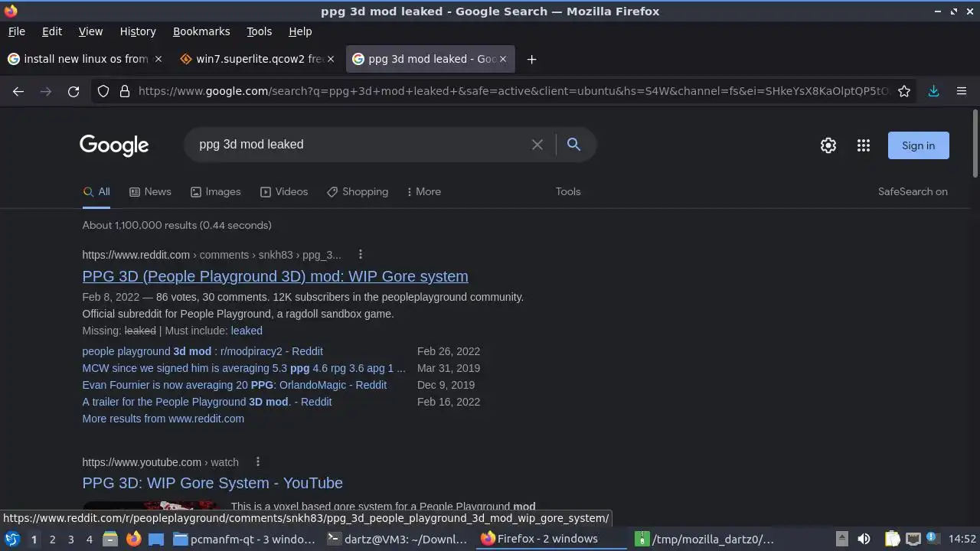Open 'A trailer for the People Playground' link
The image size is (980, 551).
click(207, 402)
